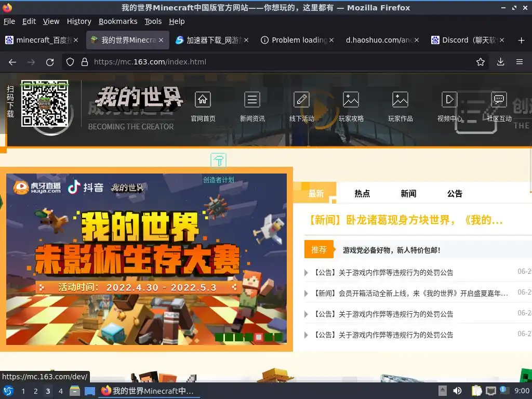532x399 pixels.
Task: Open 游戏党必备好物 recommended link
Action: tap(392, 250)
